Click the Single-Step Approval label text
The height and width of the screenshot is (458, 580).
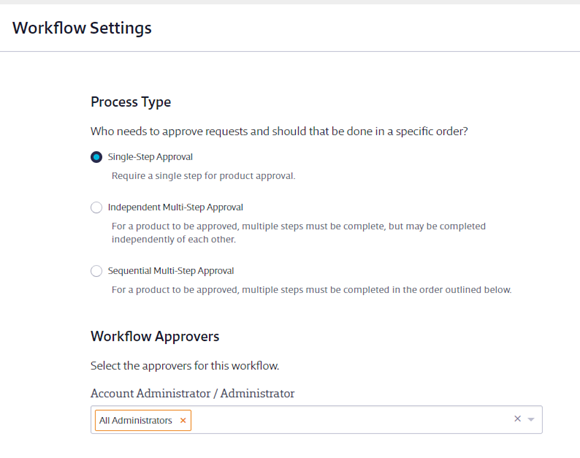[150, 157]
